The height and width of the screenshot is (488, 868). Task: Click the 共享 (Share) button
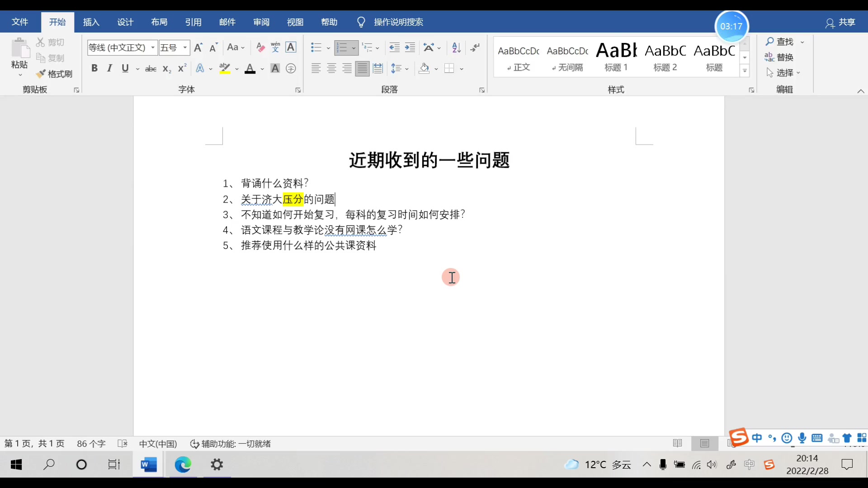pos(841,23)
